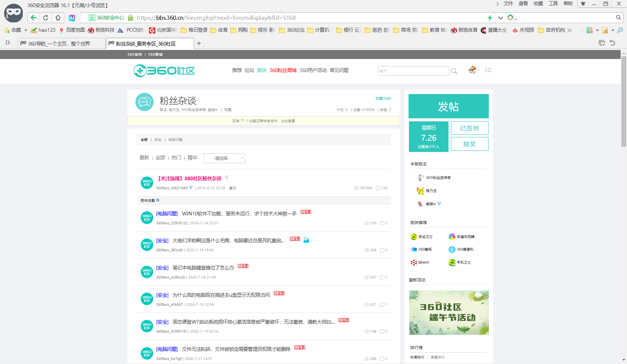Screen dimensions: 627x364
Task: Open the 收藏(588) link for this board
Action: [x=383, y=99]
